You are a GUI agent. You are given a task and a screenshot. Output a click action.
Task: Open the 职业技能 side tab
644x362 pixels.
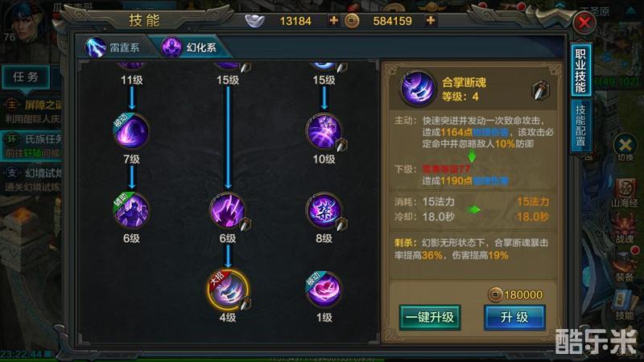[580, 71]
